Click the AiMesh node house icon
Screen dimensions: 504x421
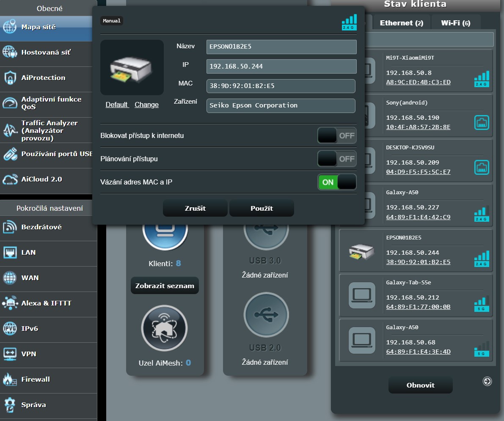[164, 327]
